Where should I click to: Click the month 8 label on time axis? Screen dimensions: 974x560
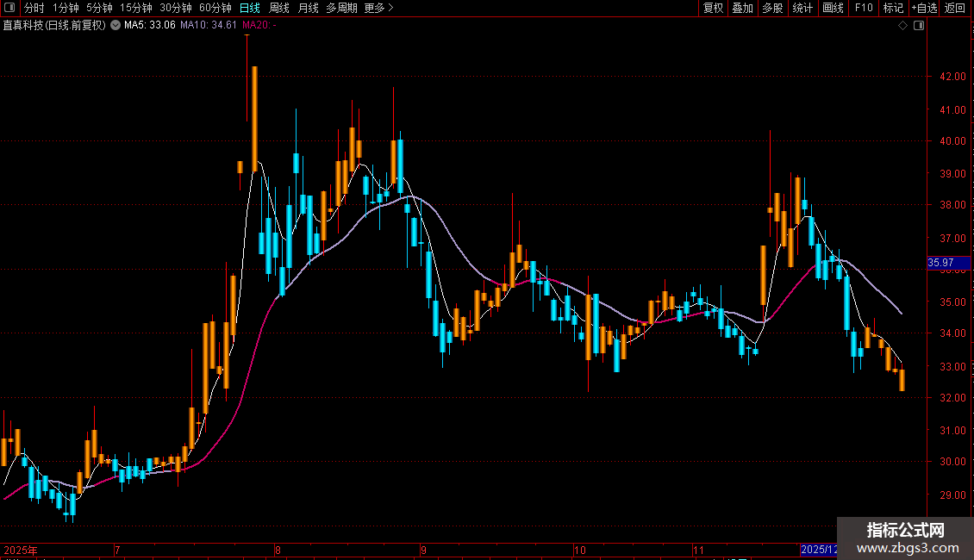tap(278, 550)
